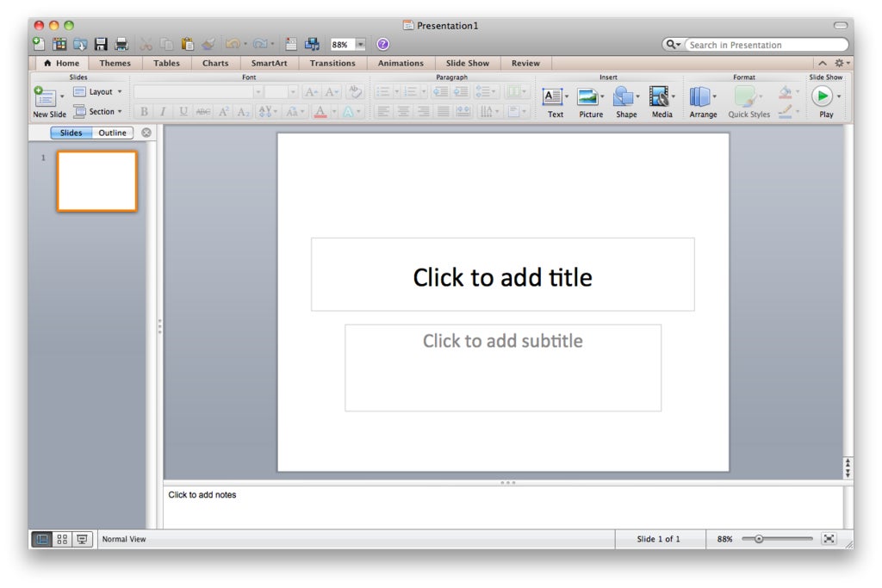The image size is (882, 588).
Task: Toggle italic formatting
Action: click(x=163, y=111)
